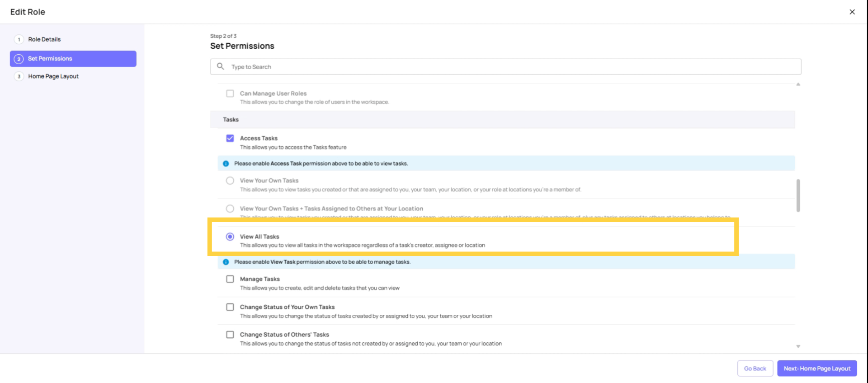Click the info icon beside View Task notice
The image size is (868, 383).
tap(226, 262)
